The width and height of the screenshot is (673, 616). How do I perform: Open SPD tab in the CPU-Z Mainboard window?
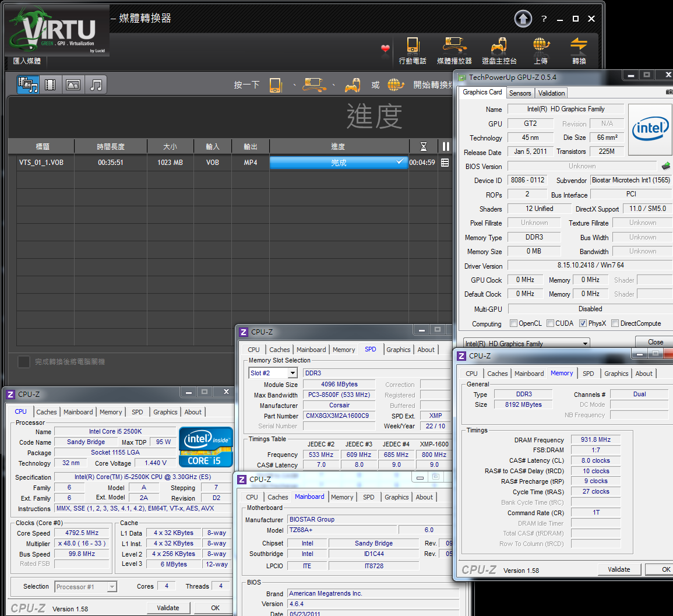(369, 497)
